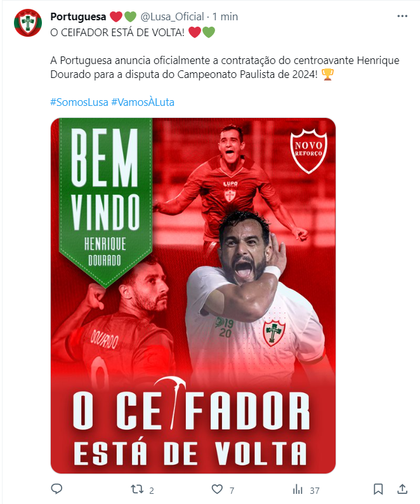Open the 1 min timestamp link
Screen dimensions: 420x504
[x=225, y=16]
